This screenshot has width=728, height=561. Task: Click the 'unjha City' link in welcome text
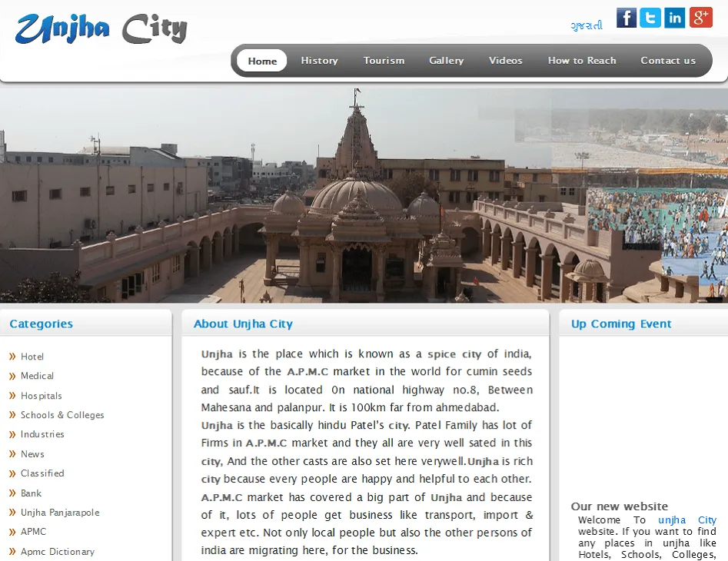(x=687, y=520)
